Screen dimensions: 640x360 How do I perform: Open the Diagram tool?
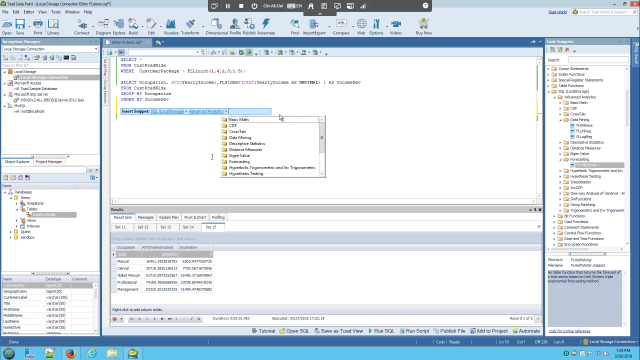point(103,27)
